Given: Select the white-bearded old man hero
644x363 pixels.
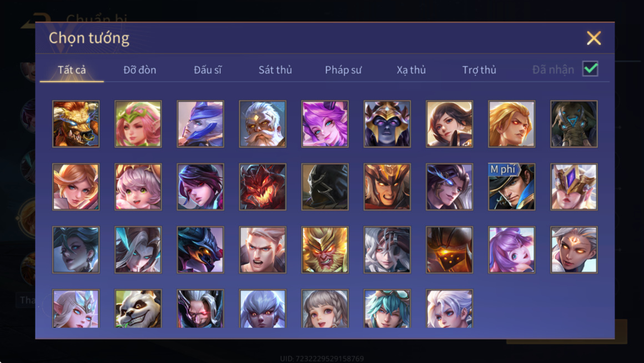Looking at the screenshot, I should tap(263, 124).
